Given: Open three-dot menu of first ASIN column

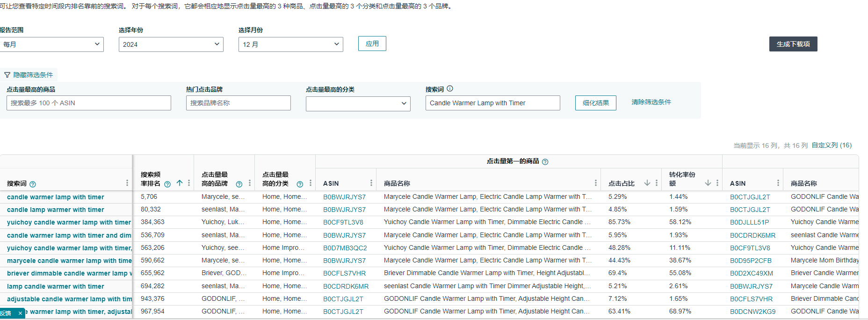Looking at the screenshot, I should (x=371, y=183).
